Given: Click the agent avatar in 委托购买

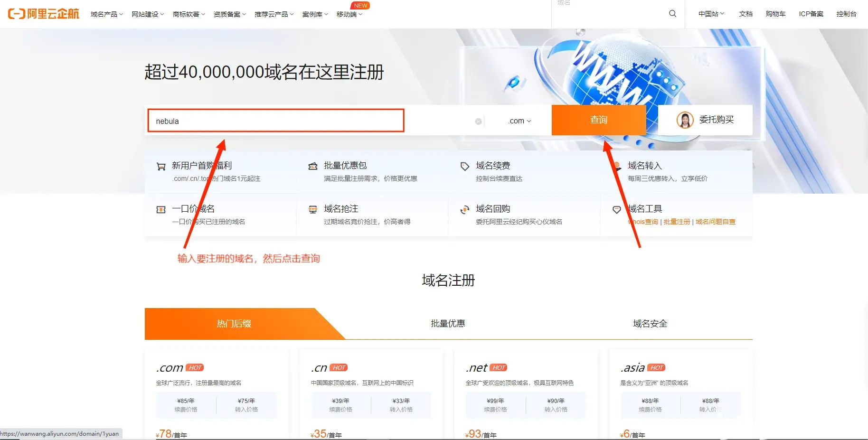Looking at the screenshot, I should click(685, 120).
